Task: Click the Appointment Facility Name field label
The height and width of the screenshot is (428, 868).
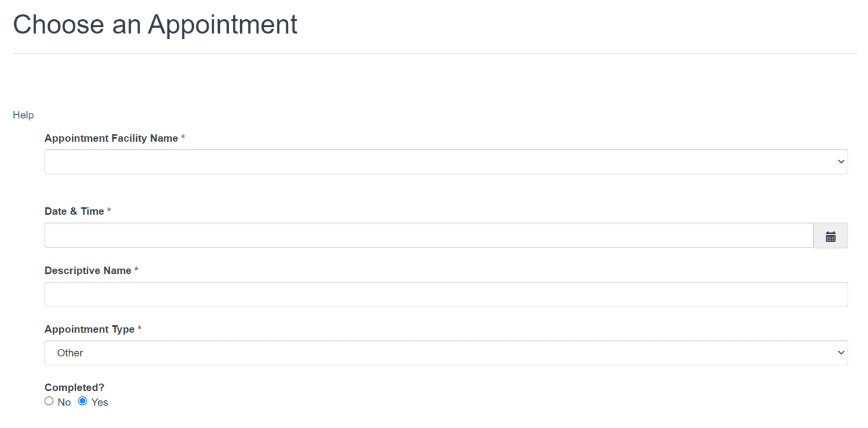Action: point(111,138)
